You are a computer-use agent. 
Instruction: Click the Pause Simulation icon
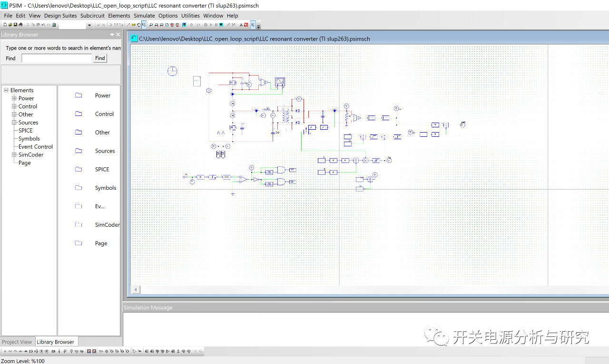[216, 24]
